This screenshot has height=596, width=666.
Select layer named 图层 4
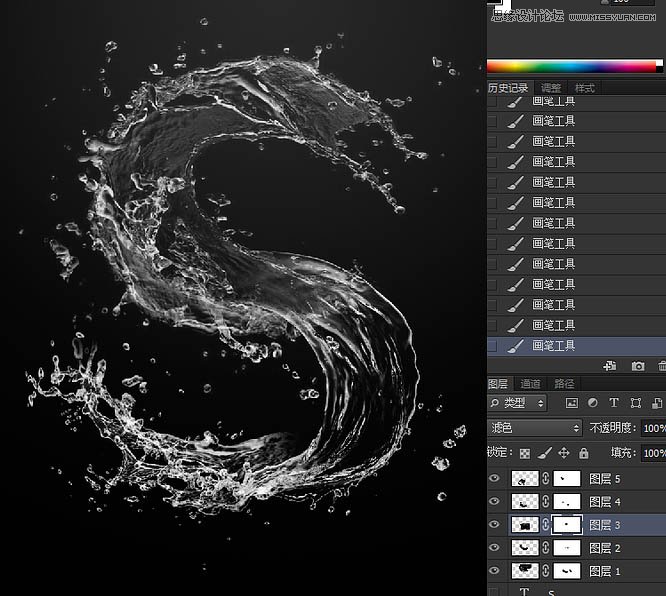605,502
